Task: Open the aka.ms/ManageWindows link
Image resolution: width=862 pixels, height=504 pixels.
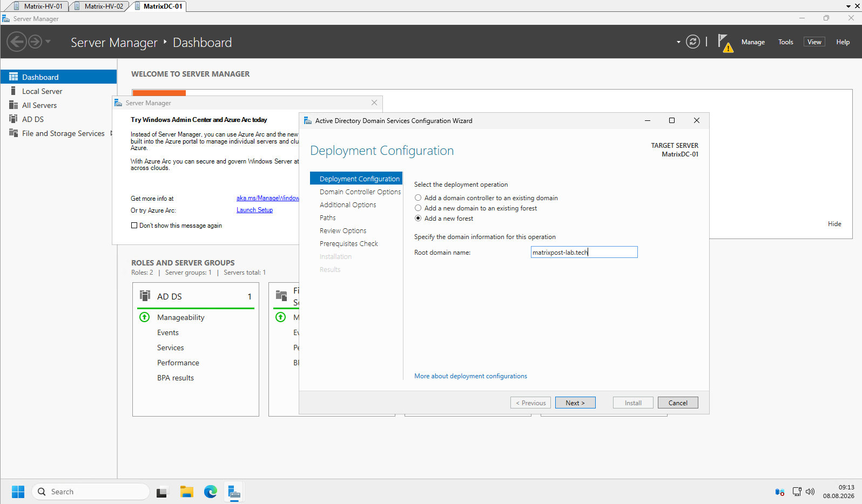Action: [x=268, y=198]
